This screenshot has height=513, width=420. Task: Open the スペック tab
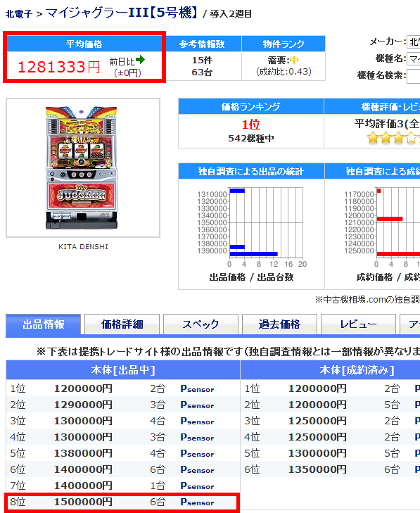pos(201,324)
